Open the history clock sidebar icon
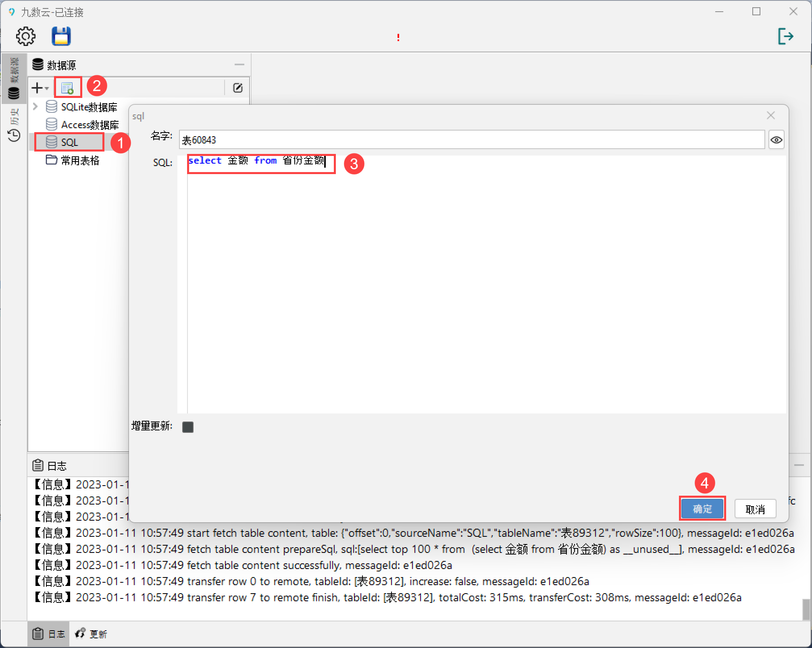This screenshot has height=648, width=812. pyautogui.click(x=14, y=135)
